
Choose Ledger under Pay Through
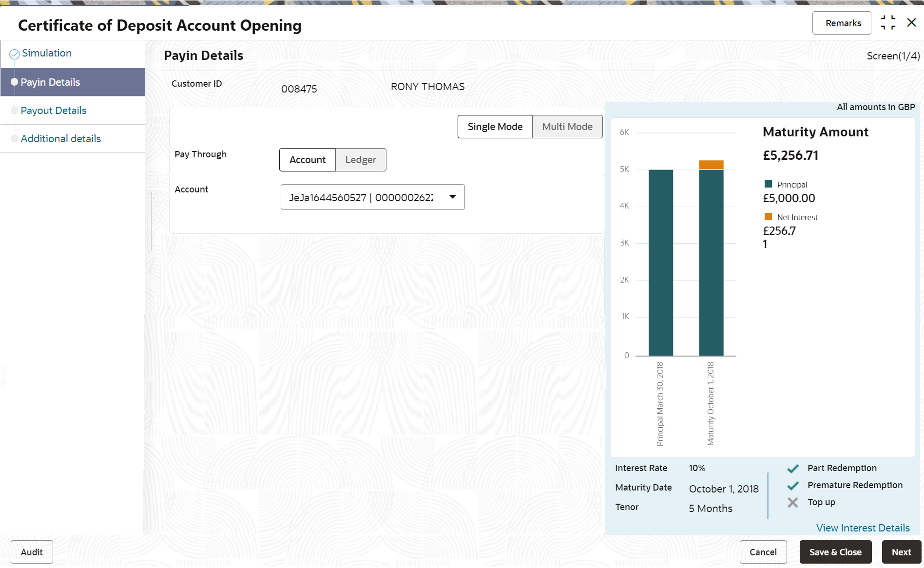pyautogui.click(x=361, y=160)
